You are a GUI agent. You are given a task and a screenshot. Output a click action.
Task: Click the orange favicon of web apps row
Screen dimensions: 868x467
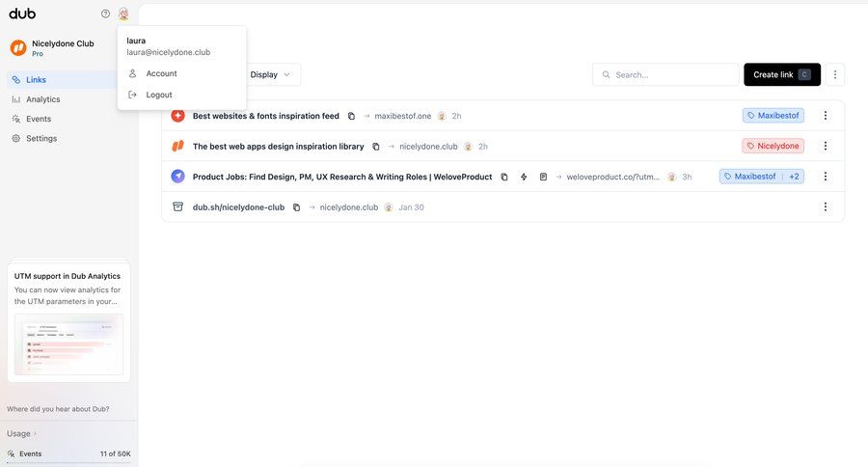pos(177,146)
